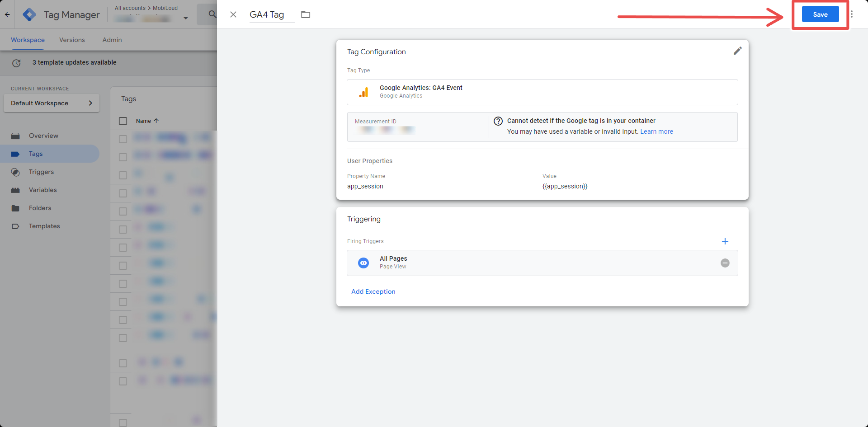This screenshot has width=868, height=427.
Task: Switch to the Versions tab
Action: 72,40
